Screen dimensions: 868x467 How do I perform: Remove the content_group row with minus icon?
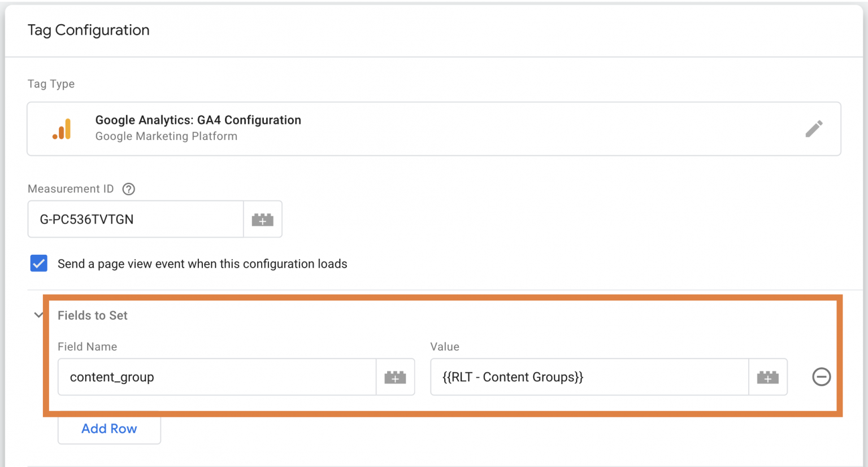(x=821, y=377)
